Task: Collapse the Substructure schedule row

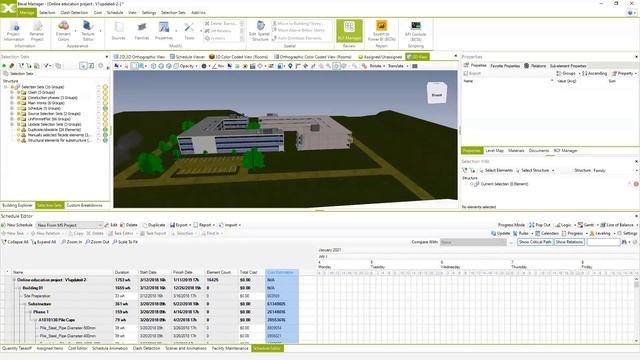Action: pos(25,304)
